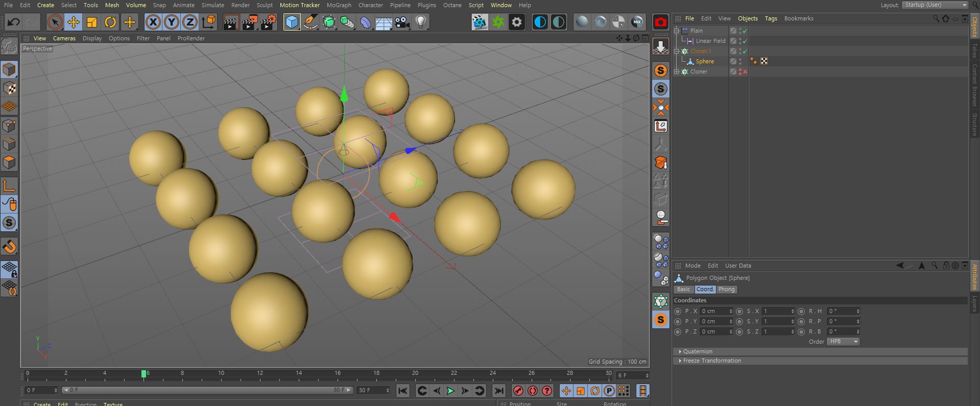Toggle Y axis lock
The width and height of the screenshot is (980, 406).
[x=172, y=22]
